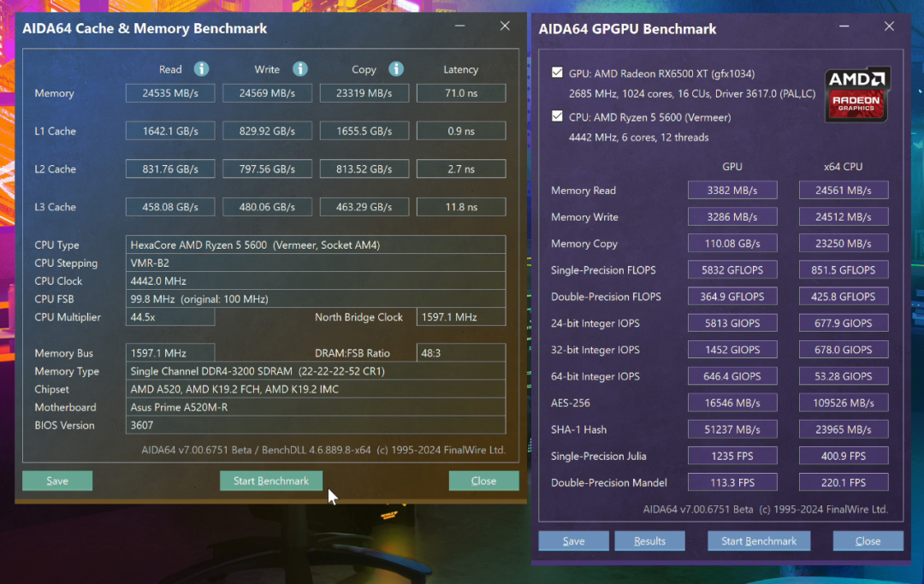
Task: Click CPU FSB value 99.8 MHz
Action: 315,299
